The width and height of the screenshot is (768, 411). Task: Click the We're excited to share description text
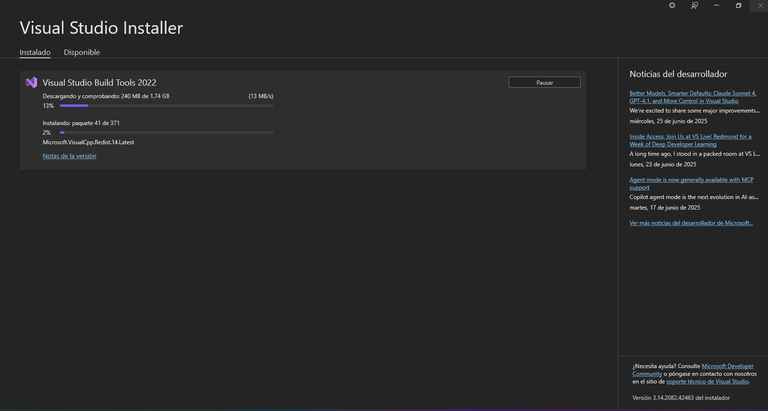pyautogui.click(x=695, y=111)
